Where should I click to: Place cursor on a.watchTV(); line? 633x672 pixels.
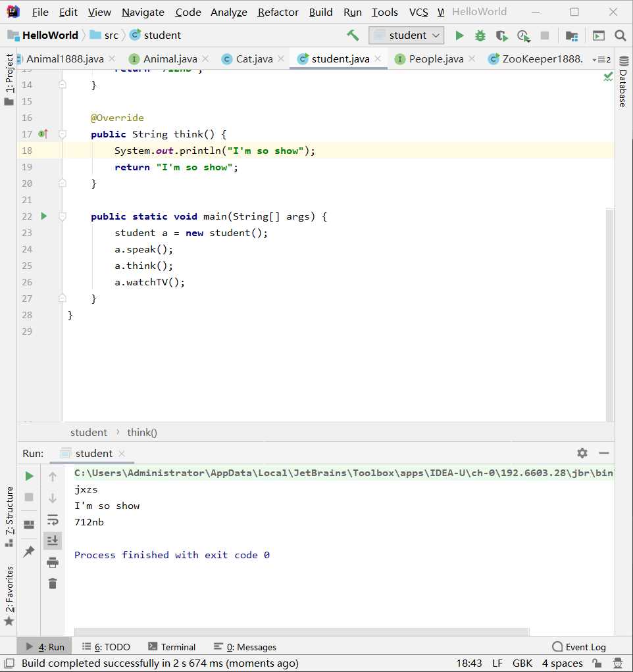click(149, 282)
